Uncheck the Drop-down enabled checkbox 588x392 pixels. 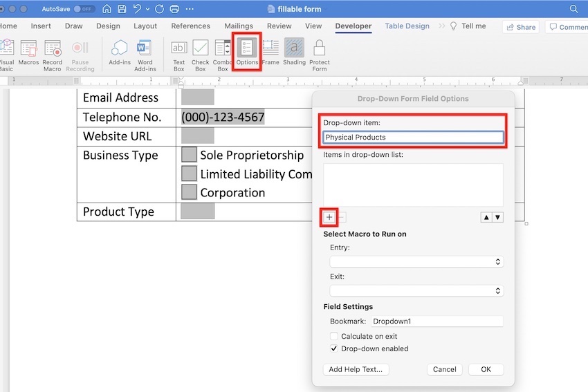click(335, 349)
